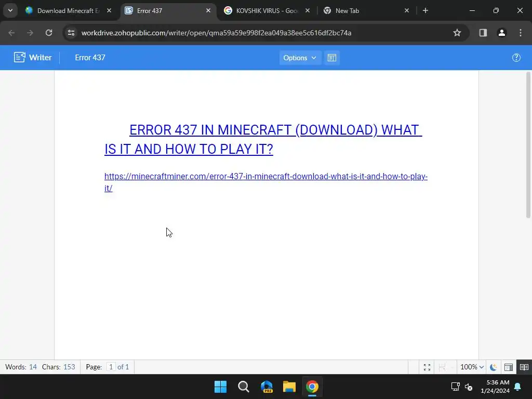
Task: Open File Explorer from taskbar
Action: (289, 387)
